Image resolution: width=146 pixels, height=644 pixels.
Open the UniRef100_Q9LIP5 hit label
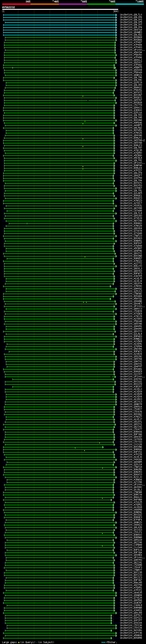[131, 22]
